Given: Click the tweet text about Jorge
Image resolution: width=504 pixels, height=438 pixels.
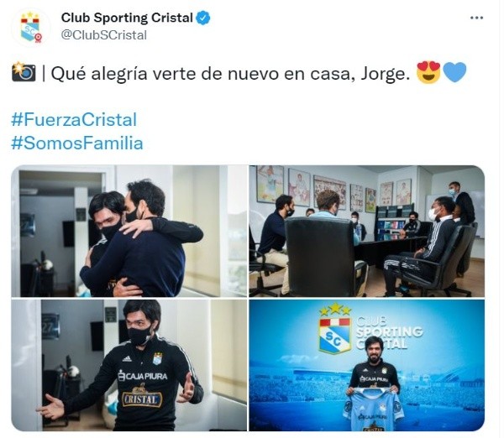Looking at the screenshot, I should point(230,74).
